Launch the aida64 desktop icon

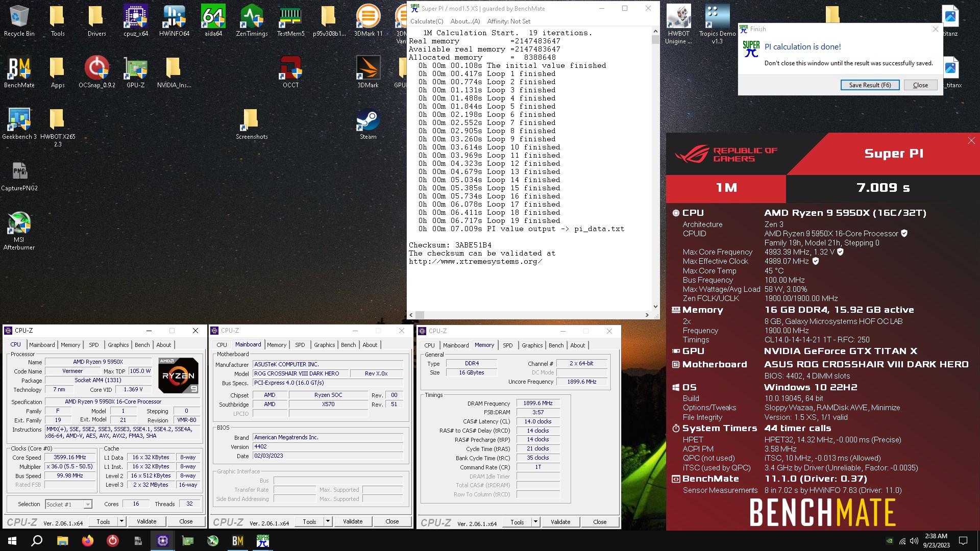click(213, 21)
